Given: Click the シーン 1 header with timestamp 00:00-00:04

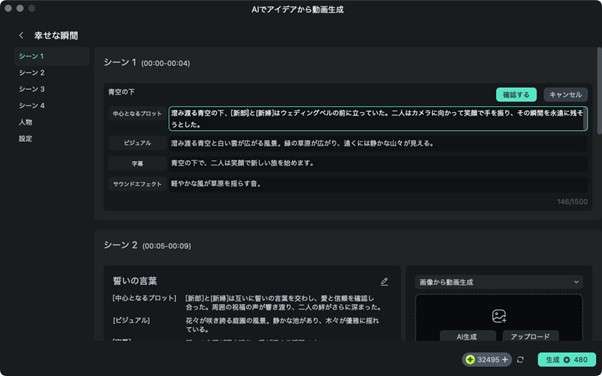Looking at the screenshot, I should pos(147,63).
